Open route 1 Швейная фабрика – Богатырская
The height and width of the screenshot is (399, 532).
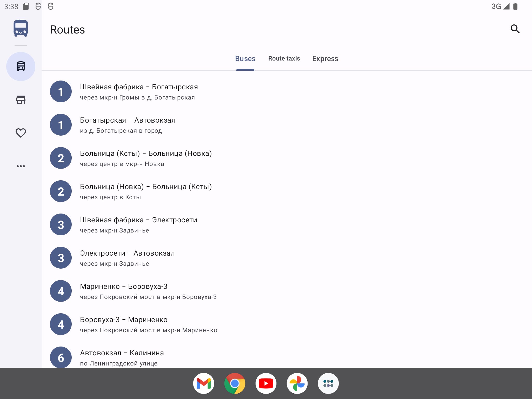click(139, 92)
